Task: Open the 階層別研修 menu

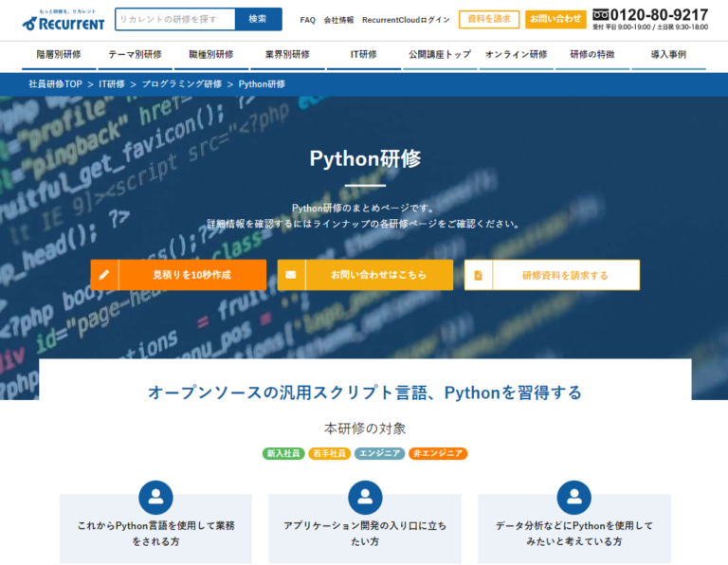Action: point(59,55)
